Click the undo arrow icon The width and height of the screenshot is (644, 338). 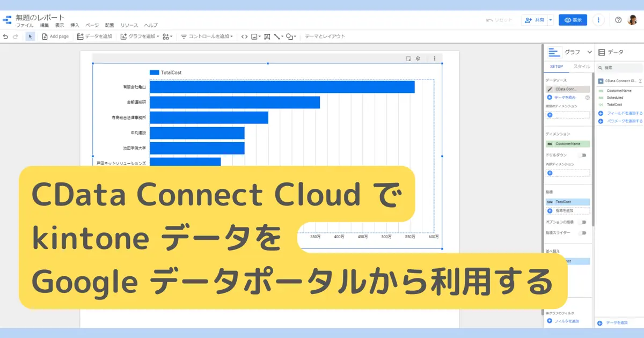(6, 36)
